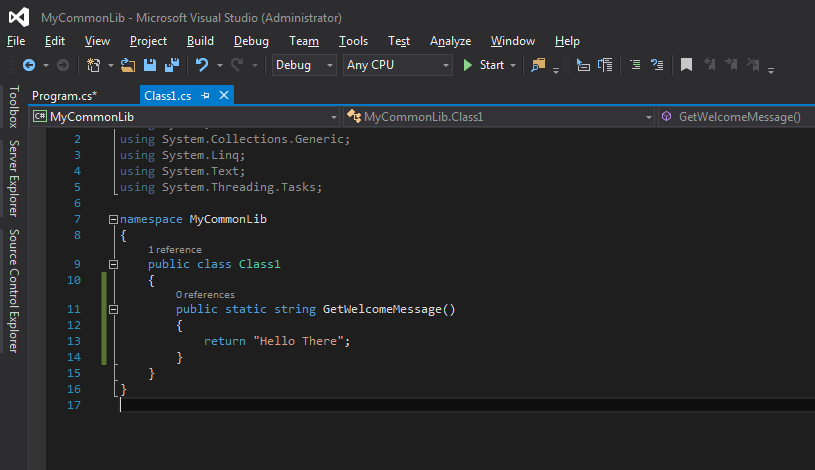
Task: Collapse the Class1 class block
Action: [113, 265]
